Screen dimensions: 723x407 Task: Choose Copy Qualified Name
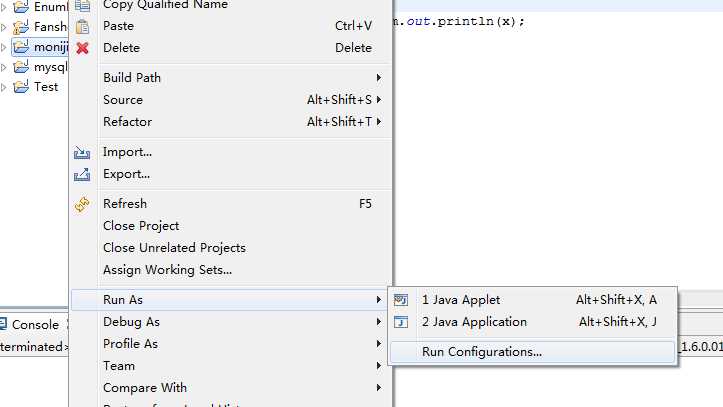(x=231, y=6)
